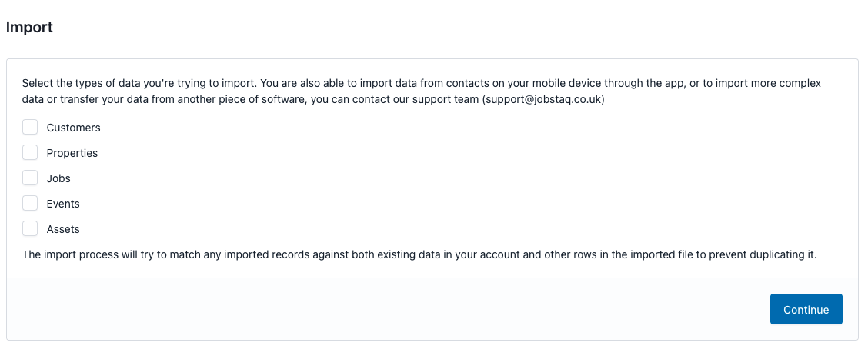This screenshot has height=349, width=868.
Task: Click the Customers label text
Action: (x=74, y=128)
